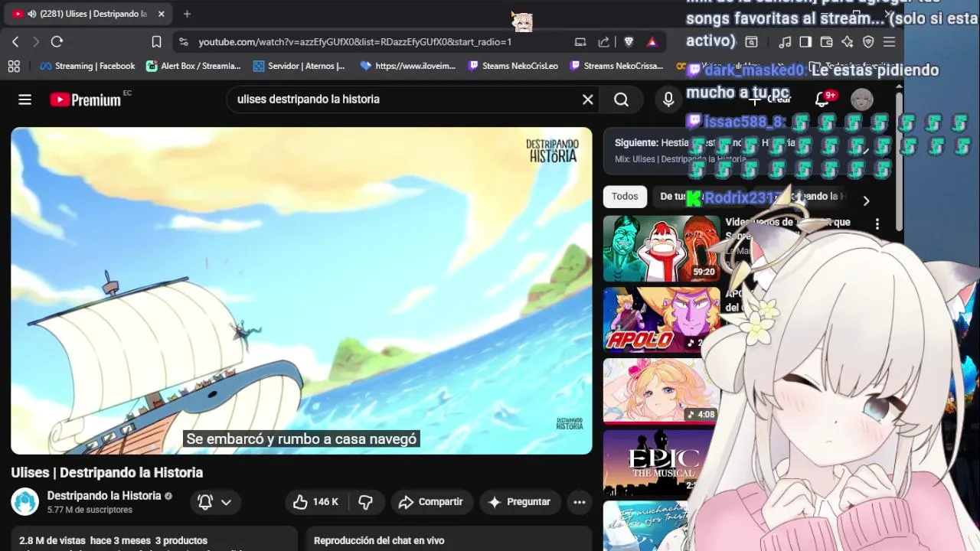Open the Brave Shields lion icon
The height and width of the screenshot is (551, 980).
pos(629,42)
